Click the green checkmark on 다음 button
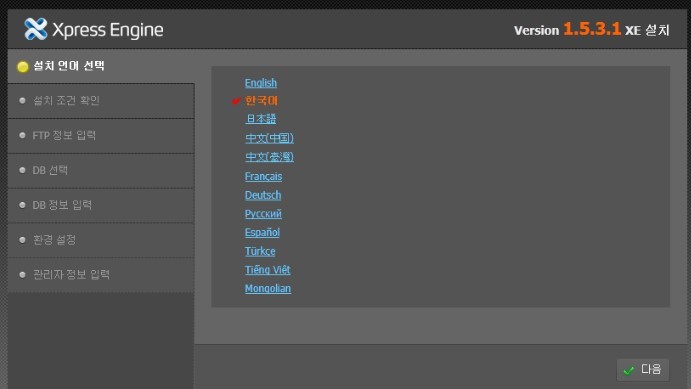 [x=629, y=370]
